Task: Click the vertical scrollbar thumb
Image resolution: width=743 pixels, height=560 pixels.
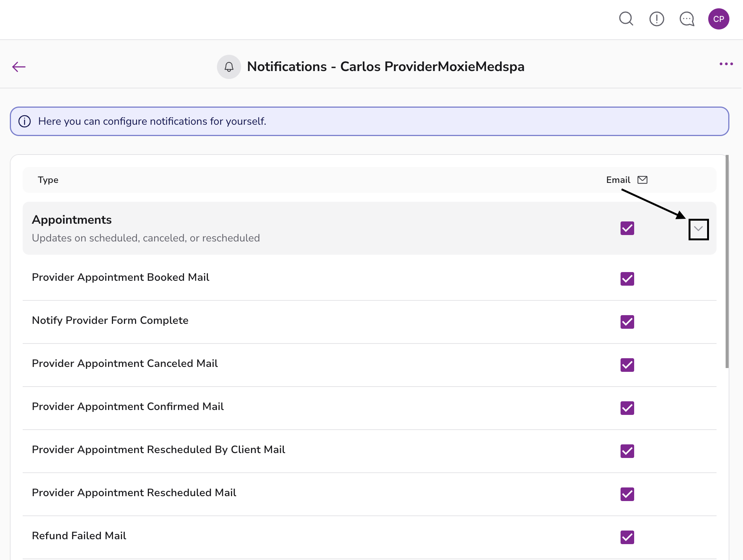Action: pos(727,261)
